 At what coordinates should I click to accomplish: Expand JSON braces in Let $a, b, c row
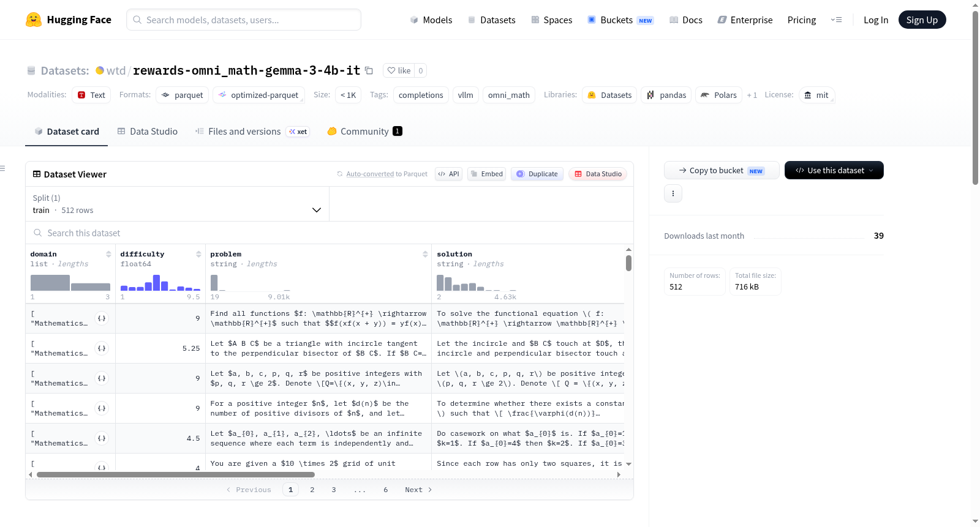pos(102,378)
